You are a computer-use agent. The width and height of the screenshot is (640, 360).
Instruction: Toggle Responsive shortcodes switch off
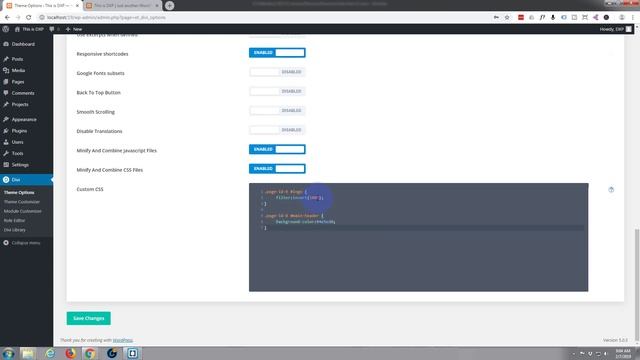point(277,53)
